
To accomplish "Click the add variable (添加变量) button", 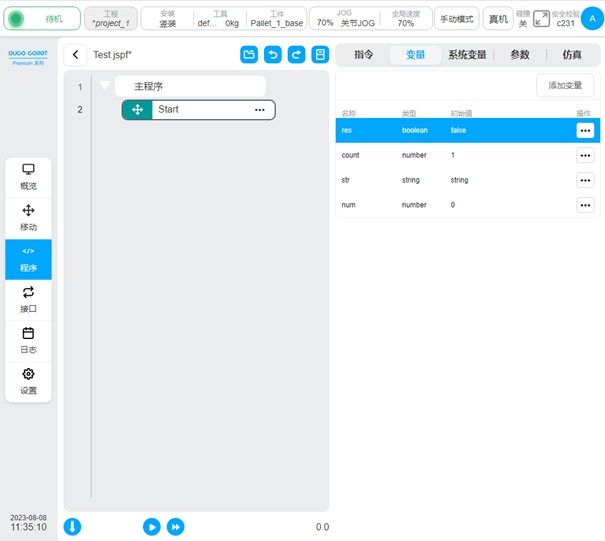I will point(565,85).
